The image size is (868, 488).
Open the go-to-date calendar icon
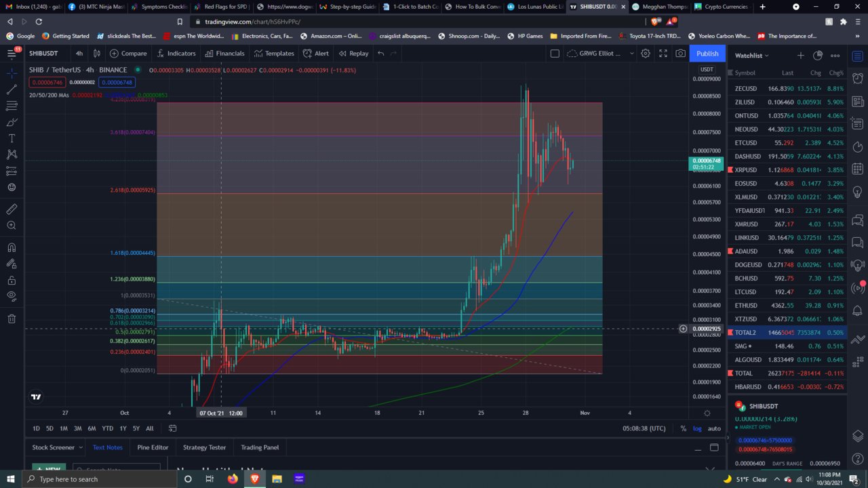172,428
